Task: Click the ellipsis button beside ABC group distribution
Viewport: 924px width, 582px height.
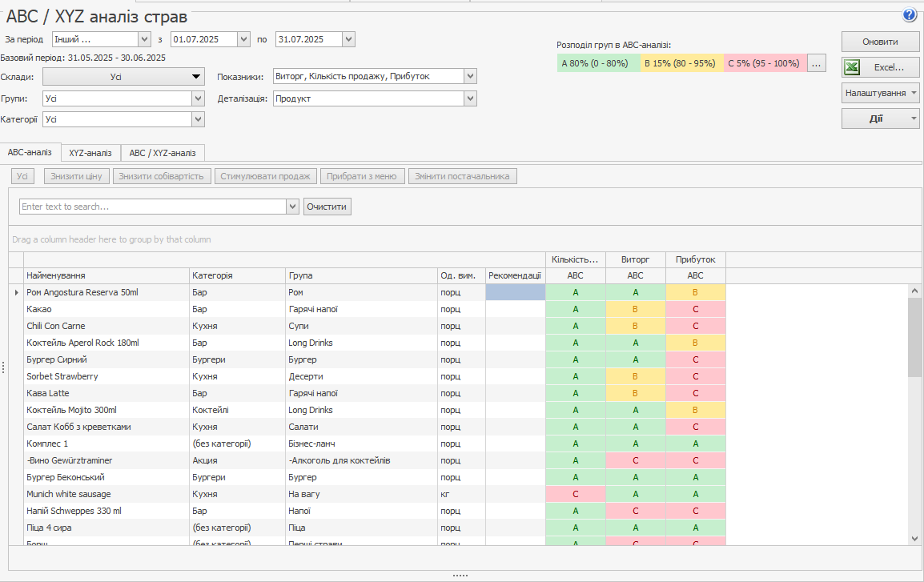Action: [x=816, y=63]
